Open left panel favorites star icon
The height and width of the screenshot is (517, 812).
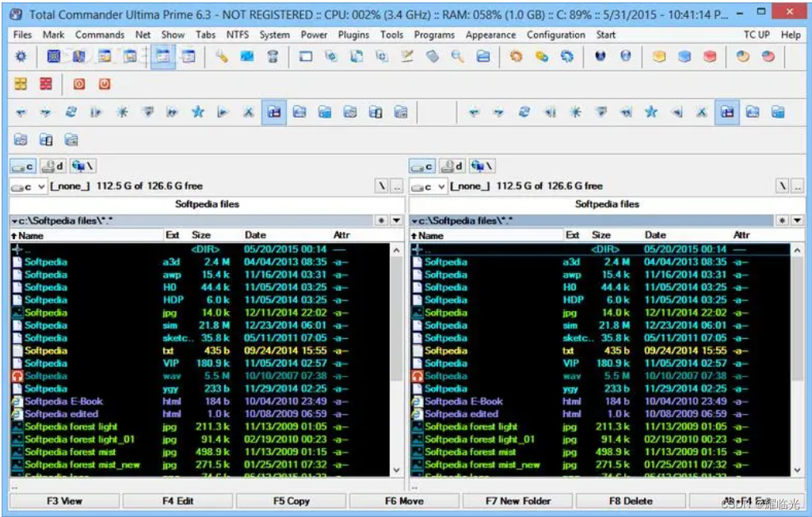[198, 112]
